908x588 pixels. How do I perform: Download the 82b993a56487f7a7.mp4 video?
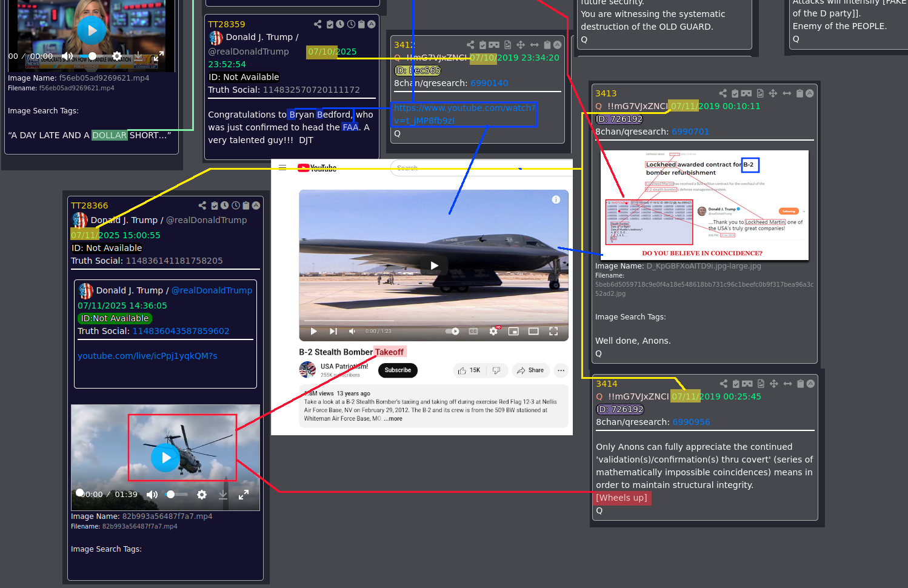coord(223,495)
